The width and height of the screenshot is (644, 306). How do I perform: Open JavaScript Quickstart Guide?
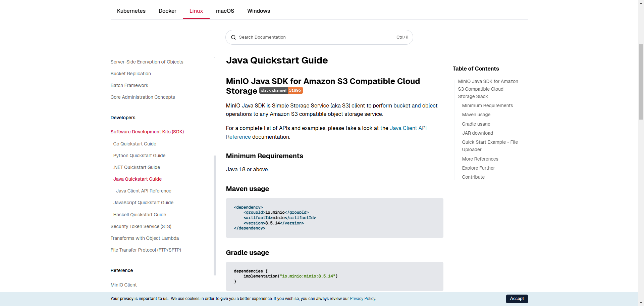(143, 203)
